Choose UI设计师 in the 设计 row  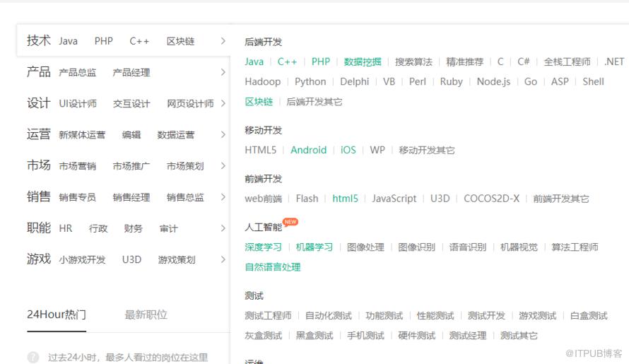pos(78,103)
